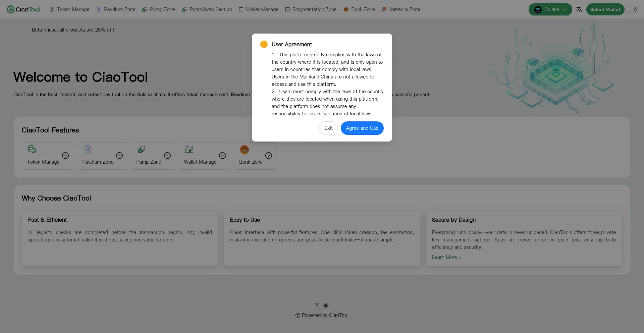This screenshot has height=333, width=644.
Task: Open the Token Manage feature card
Action: coord(48,156)
